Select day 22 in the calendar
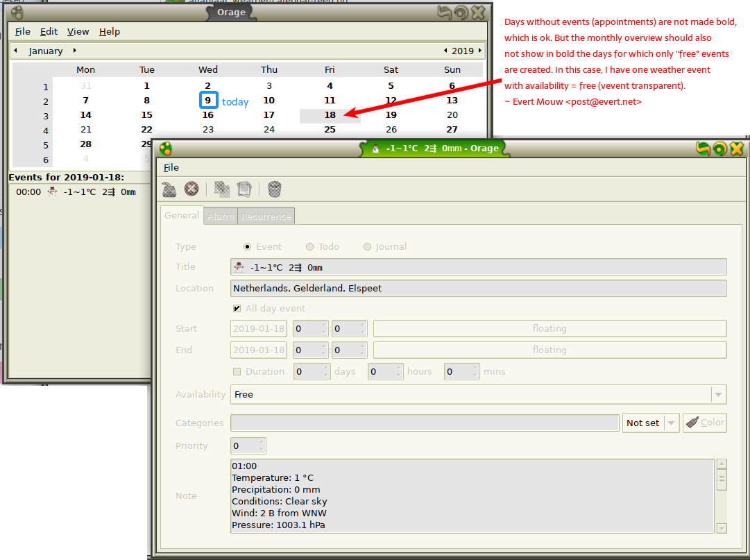750x560 pixels. pos(146,130)
